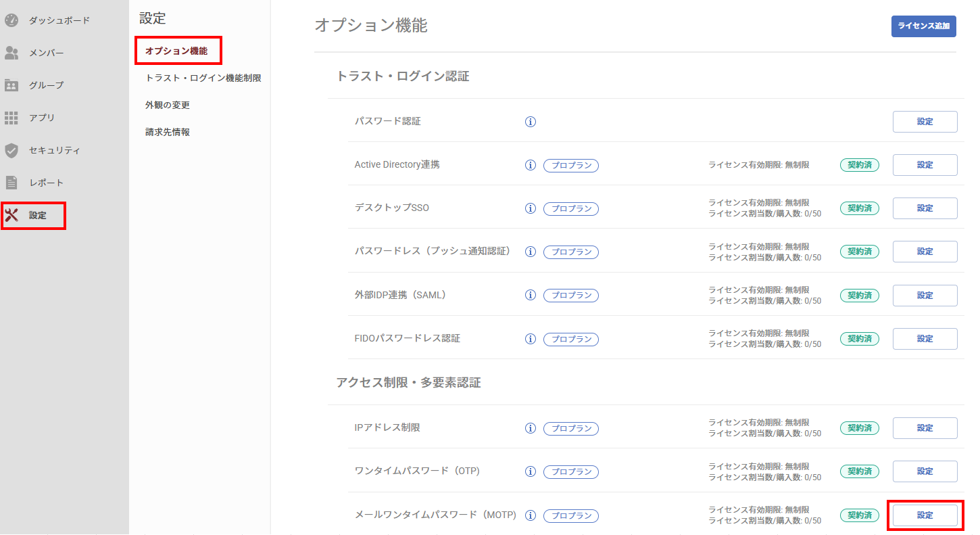
Task: Open the オプション機能 menu item
Action: coord(178,50)
